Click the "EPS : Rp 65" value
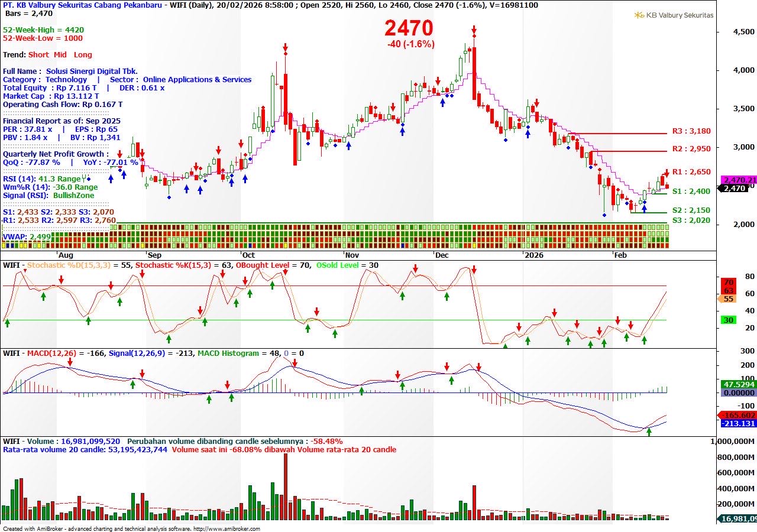This screenshot has width=757, height=532. [x=96, y=129]
